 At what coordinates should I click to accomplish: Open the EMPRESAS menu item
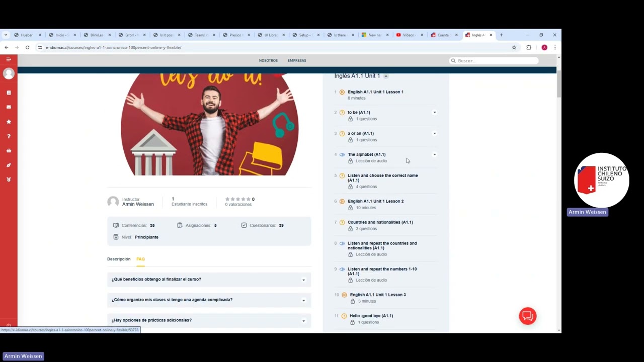[297, 60]
